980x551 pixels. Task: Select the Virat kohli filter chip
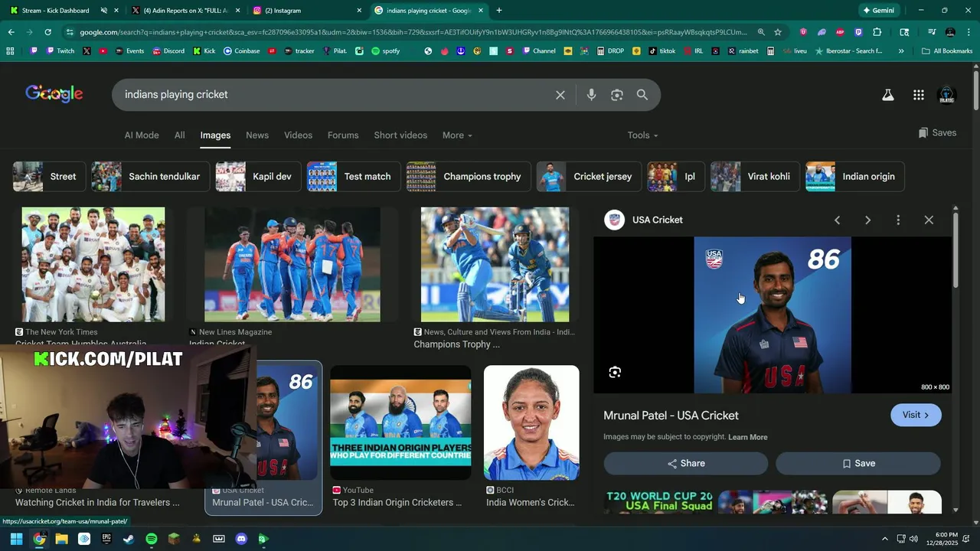[x=755, y=176]
